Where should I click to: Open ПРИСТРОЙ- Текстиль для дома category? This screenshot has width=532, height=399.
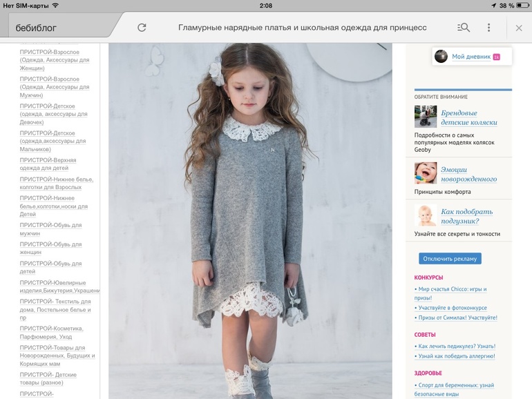coord(55,309)
